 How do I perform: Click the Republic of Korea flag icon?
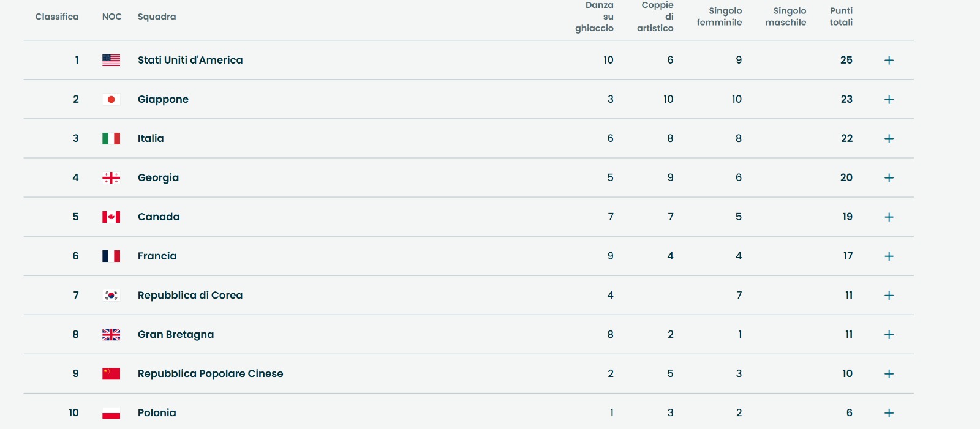(111, 295)
